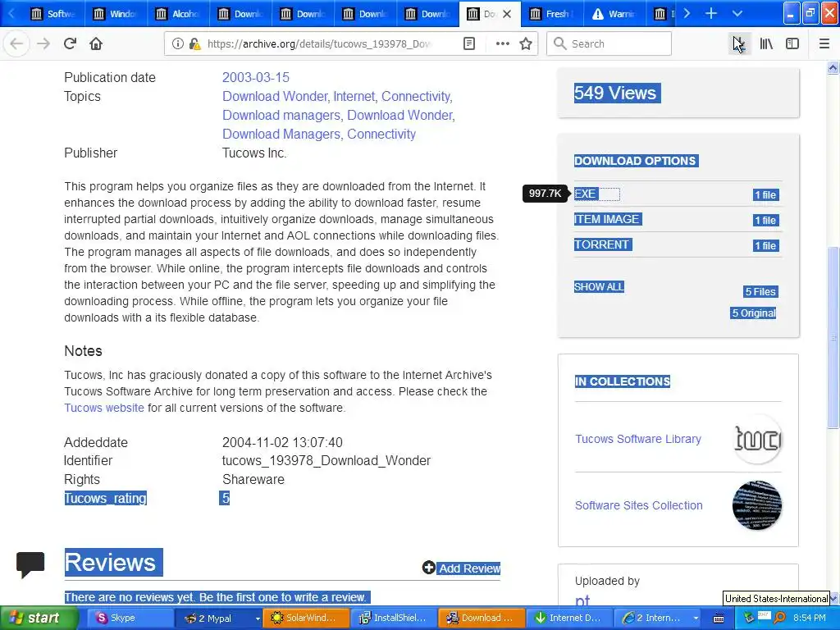Download the EXE file option
Screen dimensions: 840x630
click(x=585, y=194)
